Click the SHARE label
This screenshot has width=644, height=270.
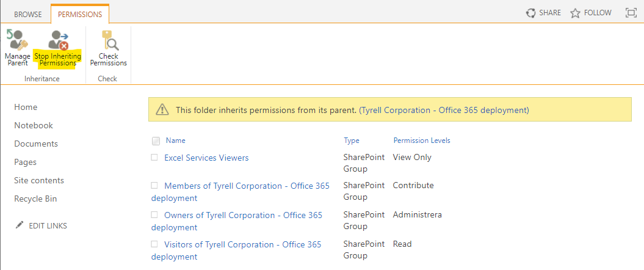pos(550,13)
